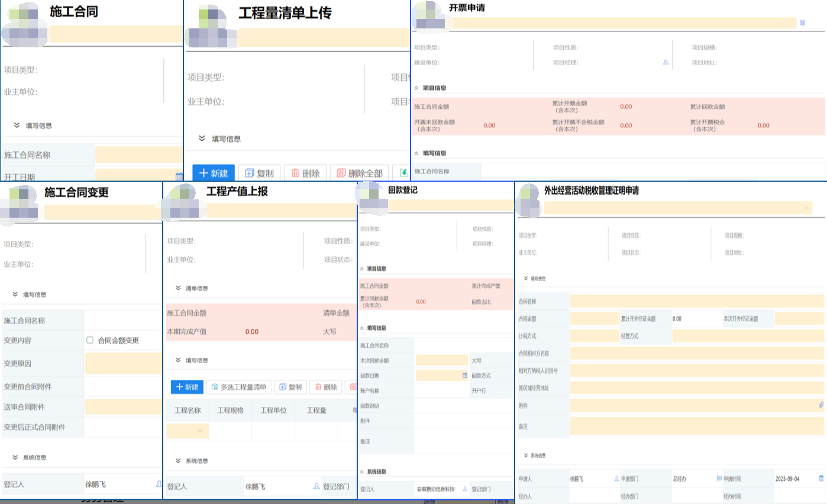Screen dimensions: 827x504
Task: Focus the 相对方纳税人识别号 field
Action: pyautogui.click(x=697, y=371)
